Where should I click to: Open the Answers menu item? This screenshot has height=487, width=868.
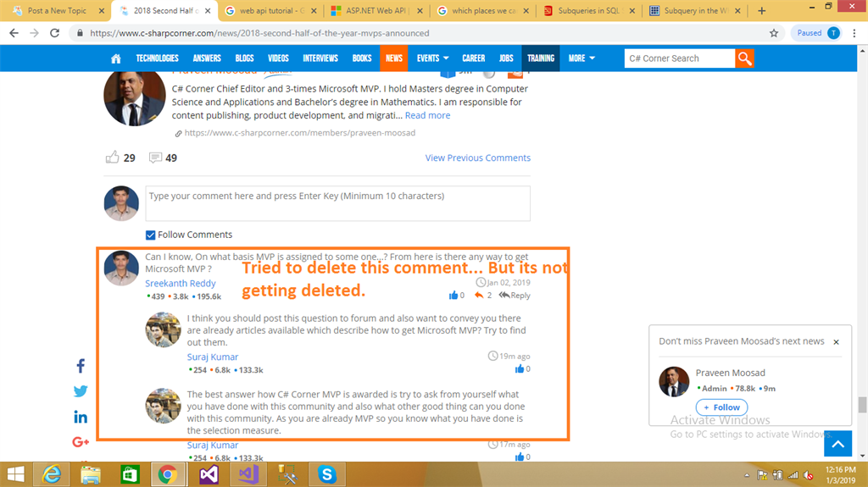pos(207,58)
